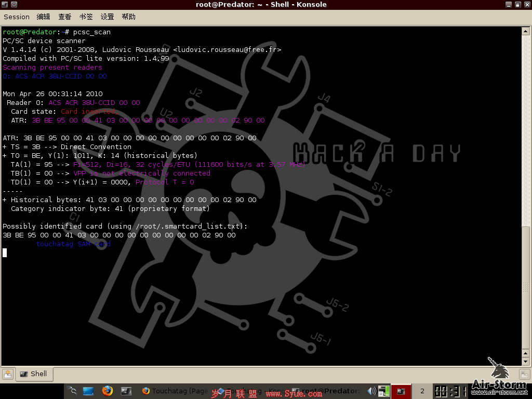This screenshot has width=532, height=399.
Task: Click the network monitor tray icon
Action: click(x=384, y=391)
